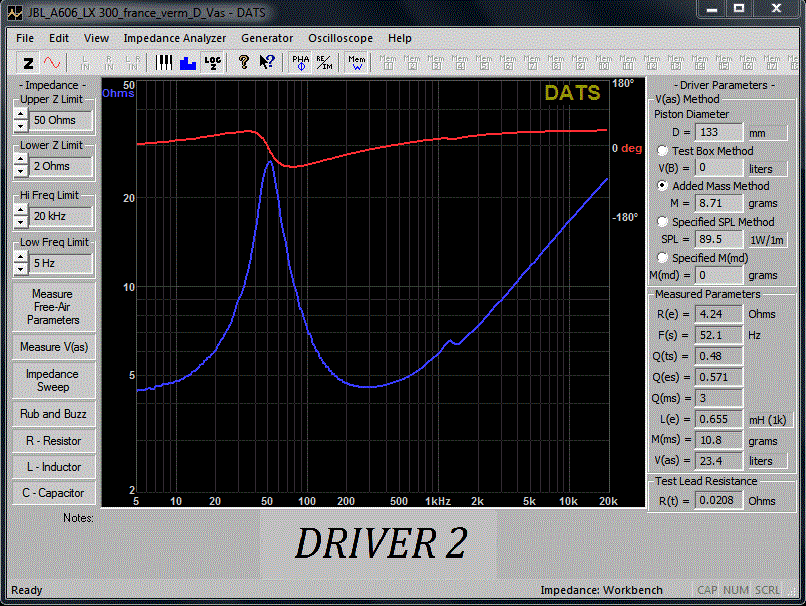Click the L IN left input icon

click(85, 63)
